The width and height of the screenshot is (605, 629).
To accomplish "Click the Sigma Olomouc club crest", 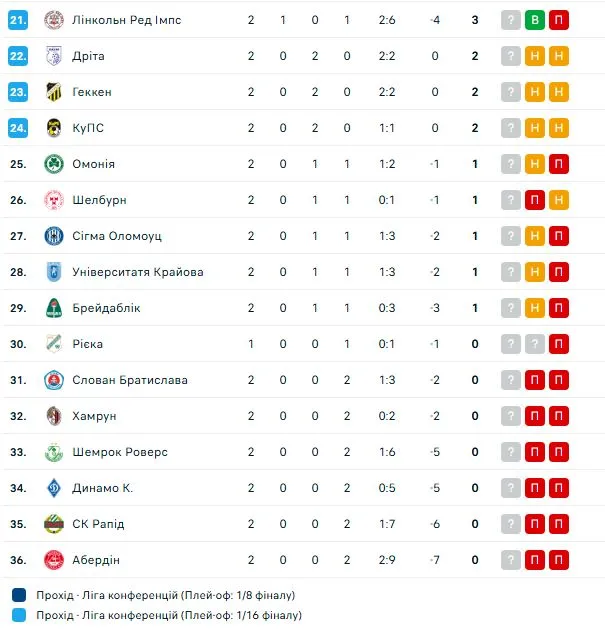I will point(54,236).
